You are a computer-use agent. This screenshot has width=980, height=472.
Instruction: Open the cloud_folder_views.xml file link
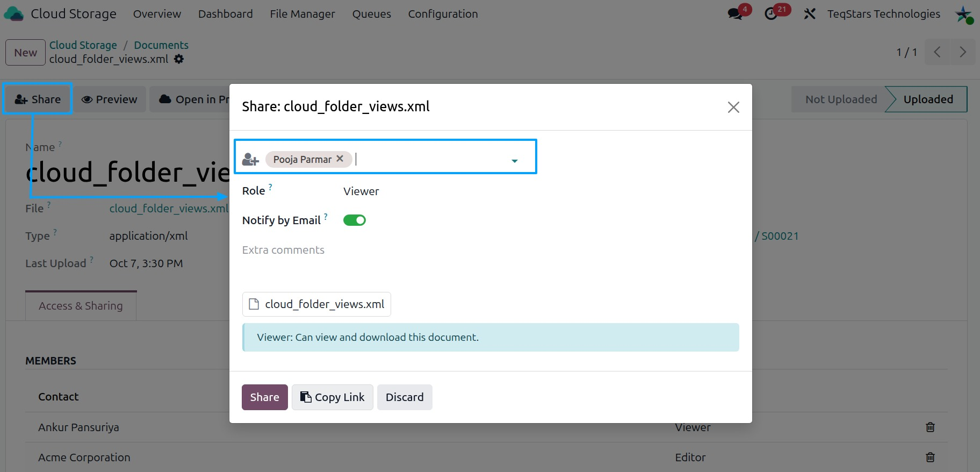click(x=169, y=209)
